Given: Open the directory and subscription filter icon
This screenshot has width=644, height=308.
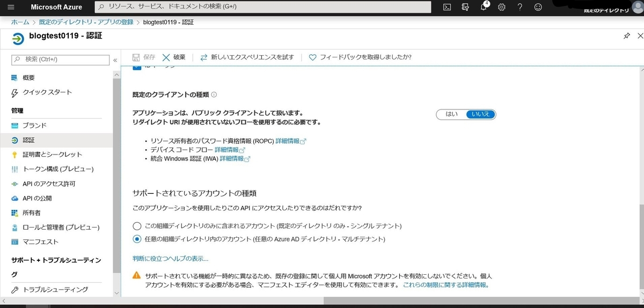Looking at the screenshot, I should (465, 7).
